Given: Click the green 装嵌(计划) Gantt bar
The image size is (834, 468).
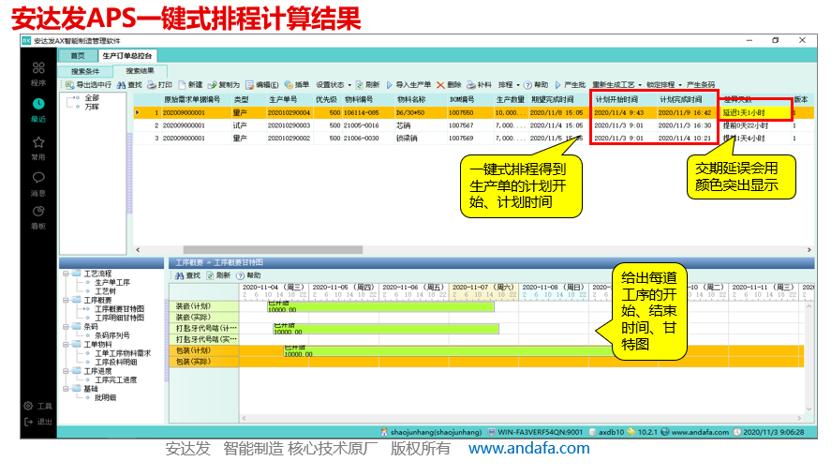Looking at the screenshot, I should [x=381, y=307].
